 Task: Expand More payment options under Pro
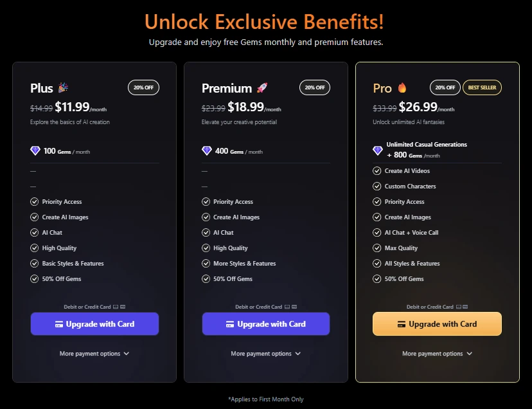[437, 353]
